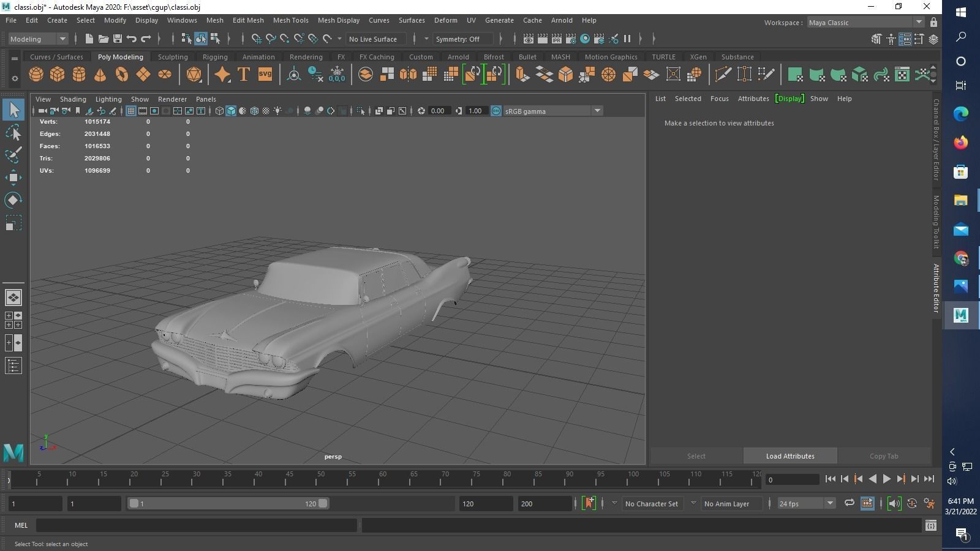Activate the Paint selection tool
Viewport: 980px width, 551px height.
pyautogui.click(x=13, y=155)
